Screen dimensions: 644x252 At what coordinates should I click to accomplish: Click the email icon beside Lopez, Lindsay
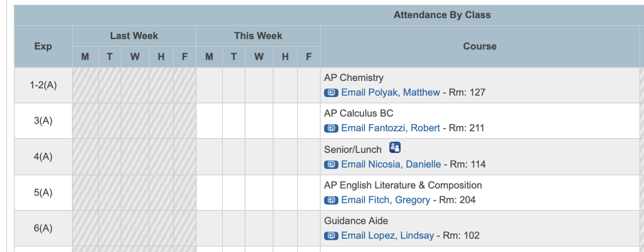[x=331, y=236]
